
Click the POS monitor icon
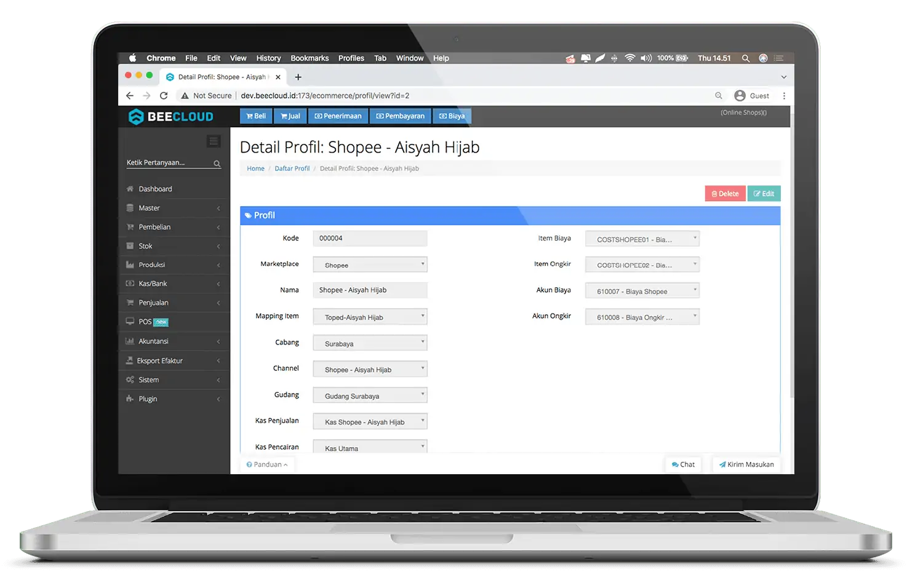click(130, 322)
